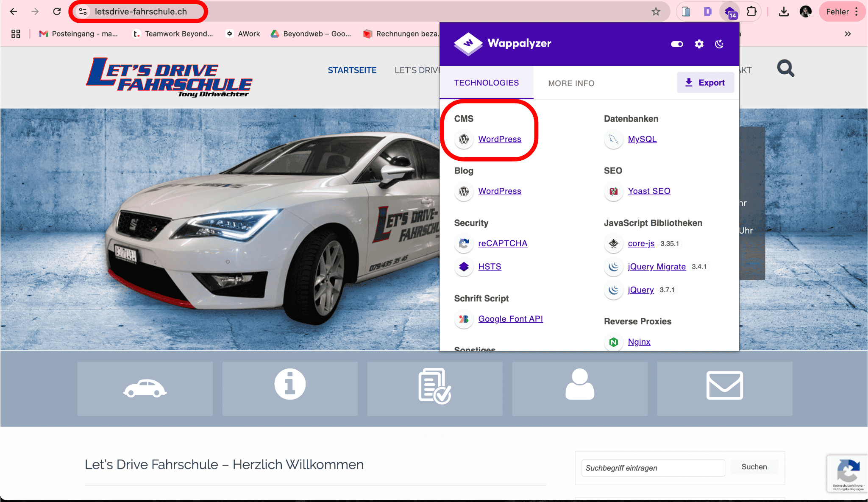Open the profile avatar in the browser toolbar
Screen dimensions: 868x502
pos(806,11)
